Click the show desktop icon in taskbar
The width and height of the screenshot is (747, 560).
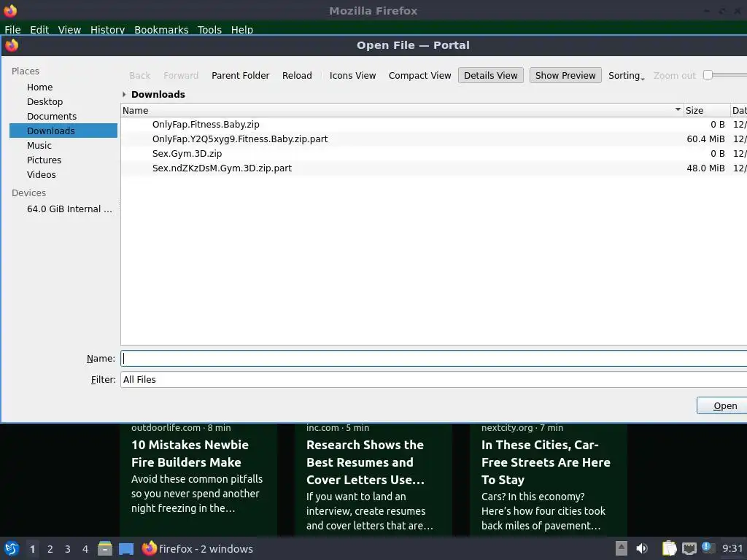point(126,549)
